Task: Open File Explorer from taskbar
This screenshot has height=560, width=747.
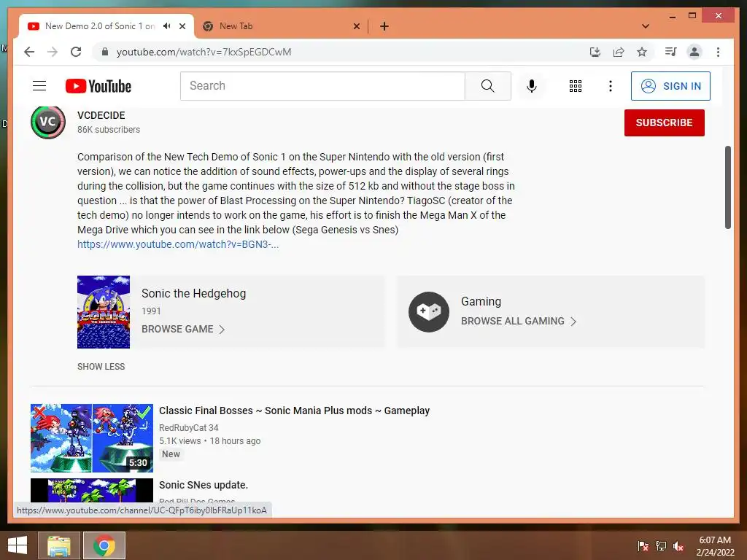Action: (58, 545)
